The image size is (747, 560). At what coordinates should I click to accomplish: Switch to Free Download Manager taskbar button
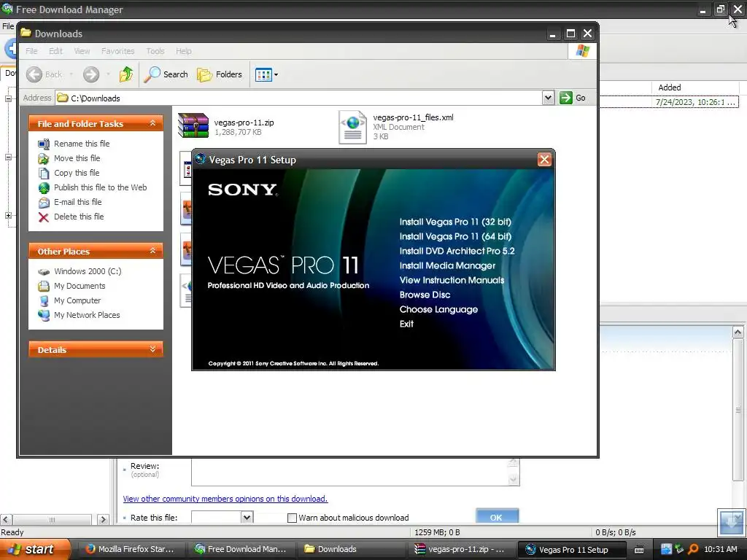coord(241,549)
